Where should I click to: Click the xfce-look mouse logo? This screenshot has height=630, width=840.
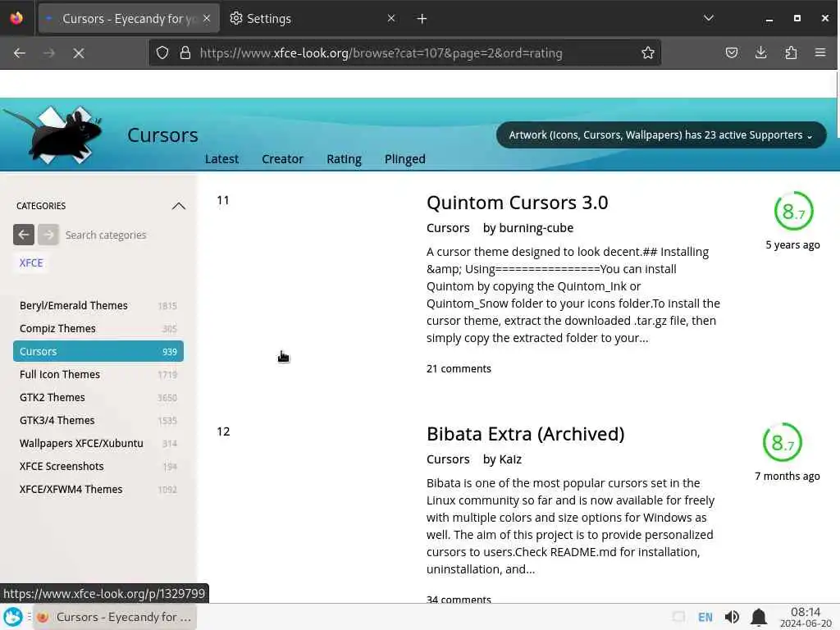pos(52,135)
